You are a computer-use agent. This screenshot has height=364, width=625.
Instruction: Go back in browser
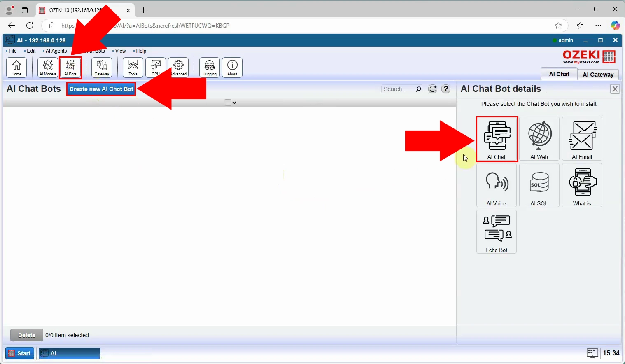pyautogui.click(x=12, y=26)
